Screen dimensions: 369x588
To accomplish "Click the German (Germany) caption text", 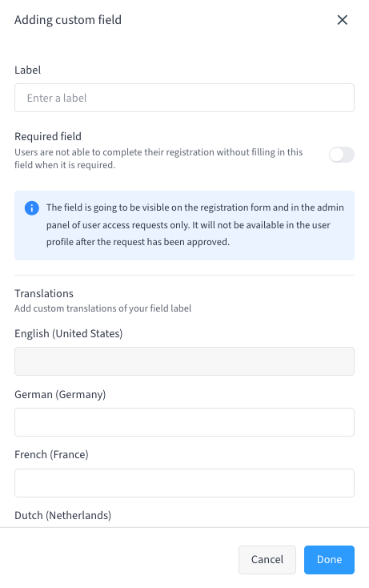I will [x=60, y=394].
